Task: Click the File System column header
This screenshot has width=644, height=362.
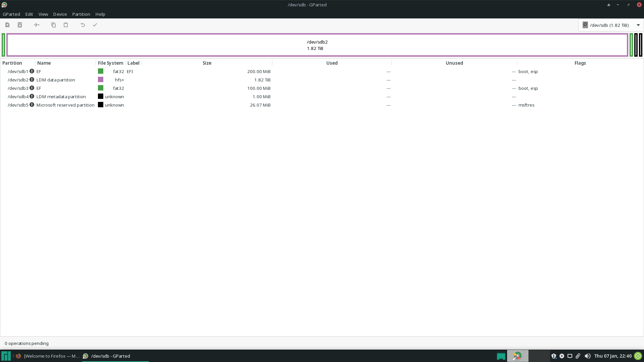Action: tap(110, 63)
